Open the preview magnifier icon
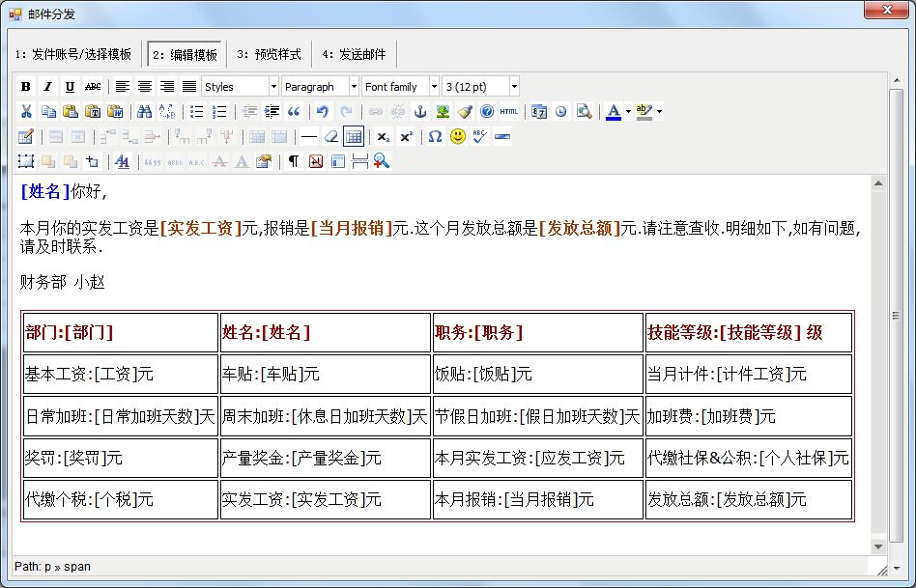916x588 pixels. pyautogui.click(x=584, y=111)
